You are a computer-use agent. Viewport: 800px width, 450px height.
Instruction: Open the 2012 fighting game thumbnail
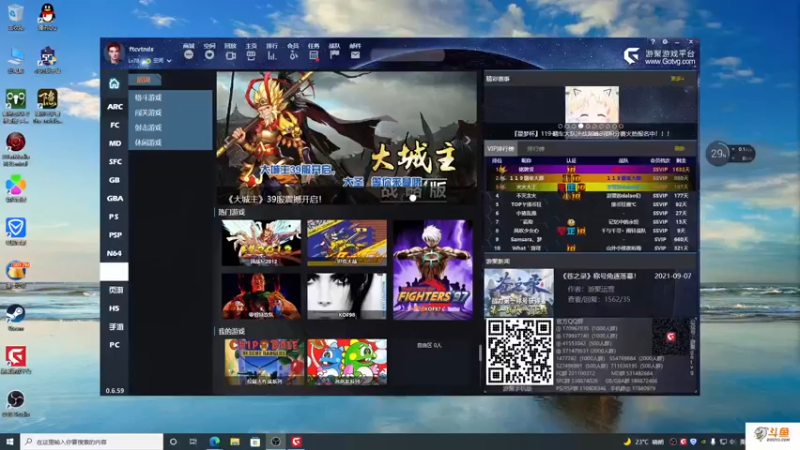pyautogui.click(x=261, y=243)
